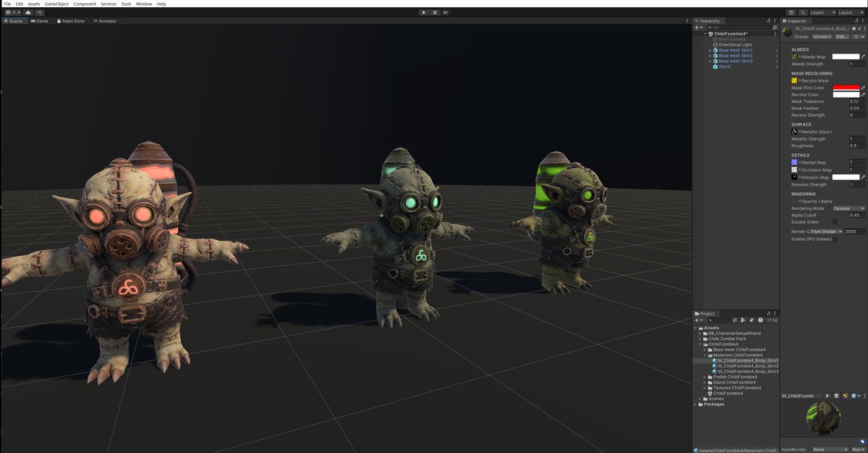The width and height of the screenshot is (868, 453).
Task: Expand Base mesh Skin2 in Hierarchy
Action: point(710,56)
